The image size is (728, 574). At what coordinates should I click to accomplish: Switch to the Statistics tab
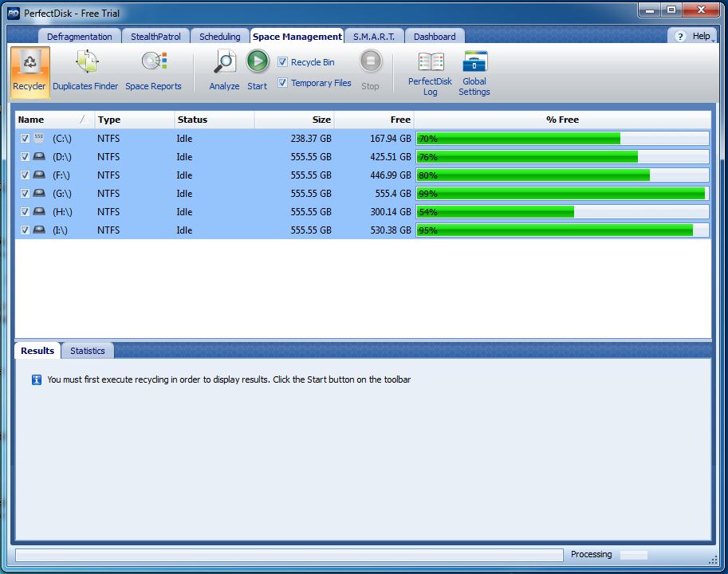point(87,351)
